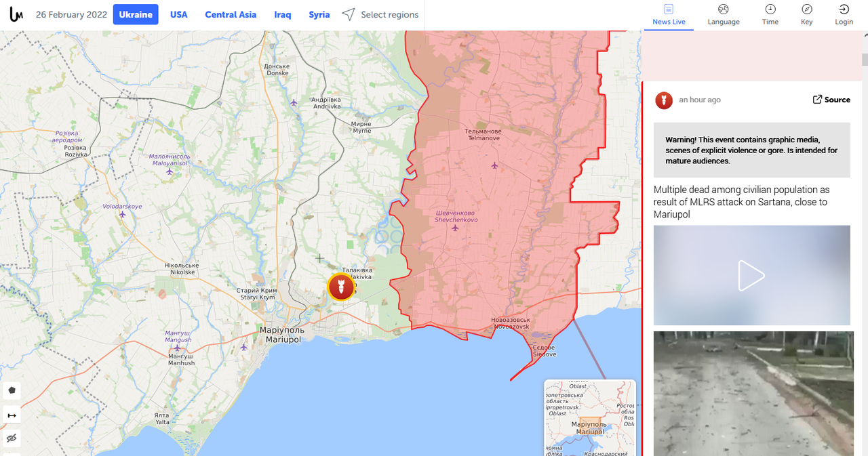Open the date selector 26 February 2022
This screenshot has height=456, width=868.
[71, 15]
